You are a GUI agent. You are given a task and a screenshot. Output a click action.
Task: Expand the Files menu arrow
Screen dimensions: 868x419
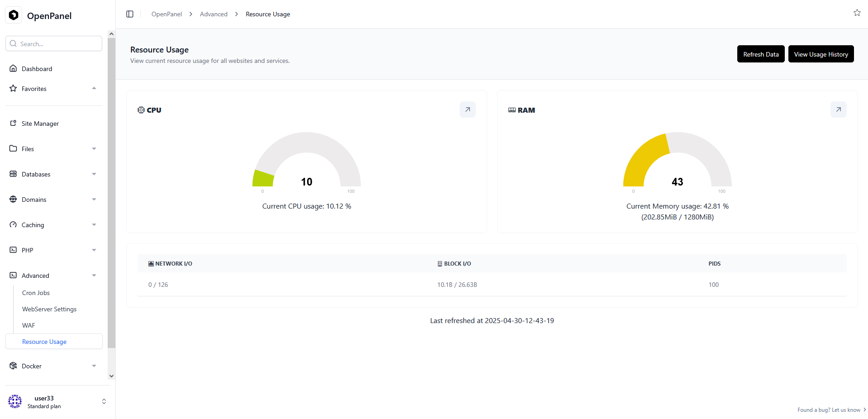tap(94, 149)
